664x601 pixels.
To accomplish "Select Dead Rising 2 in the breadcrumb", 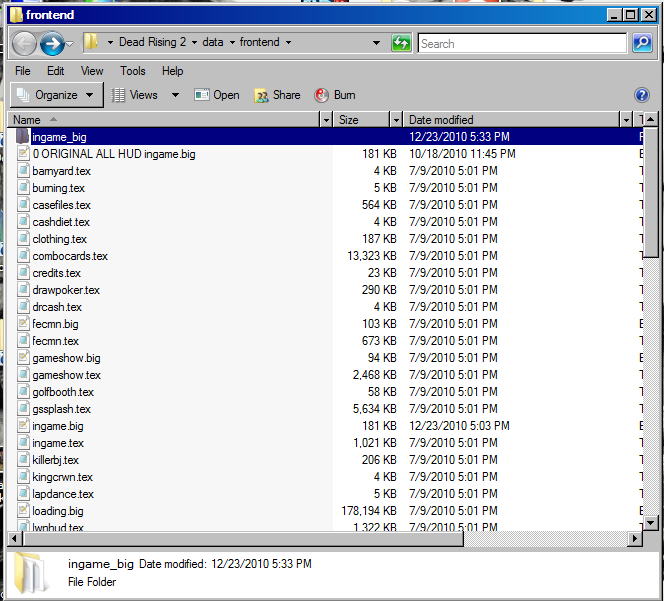I will pyautogui.click(x=152, y=42).
